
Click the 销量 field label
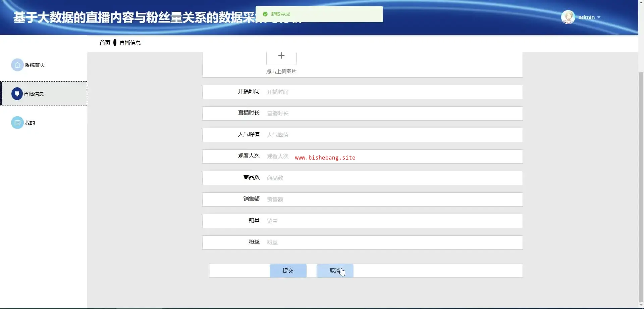254,220
